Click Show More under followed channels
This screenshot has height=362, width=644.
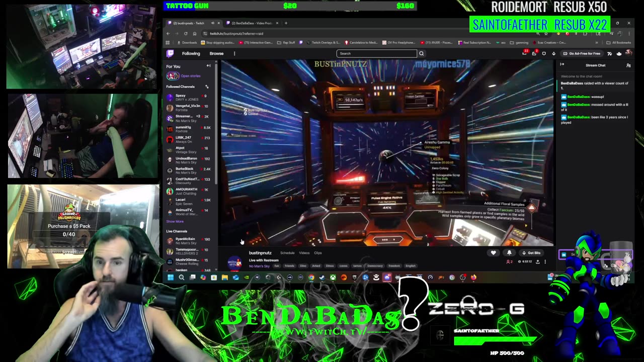click(x=175, y=221)
